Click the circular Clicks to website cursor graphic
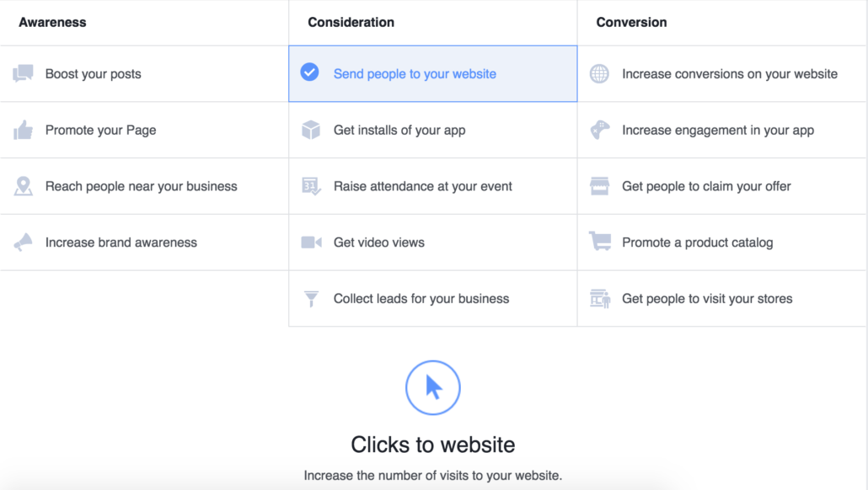The height and width of the screenshot is (490, 868). (433, 387)
